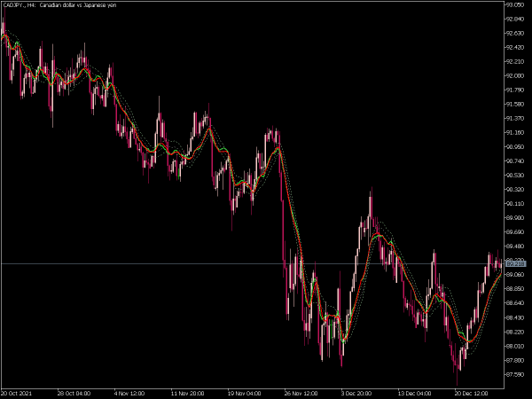Click the 87.800 price axis label
The image size is (532, 399).
(515, 360)
